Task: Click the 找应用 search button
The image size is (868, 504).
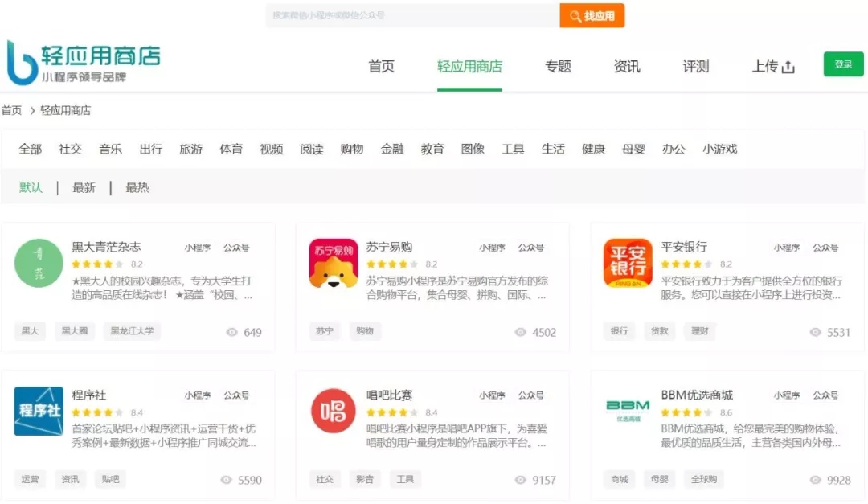Action: click(x=592, y=15)
